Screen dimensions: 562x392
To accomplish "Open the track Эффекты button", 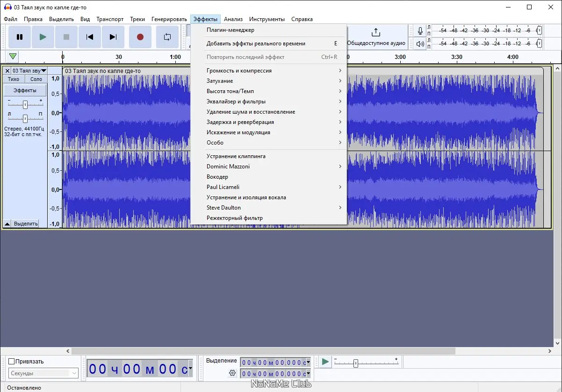I will (x=25, y=90).
